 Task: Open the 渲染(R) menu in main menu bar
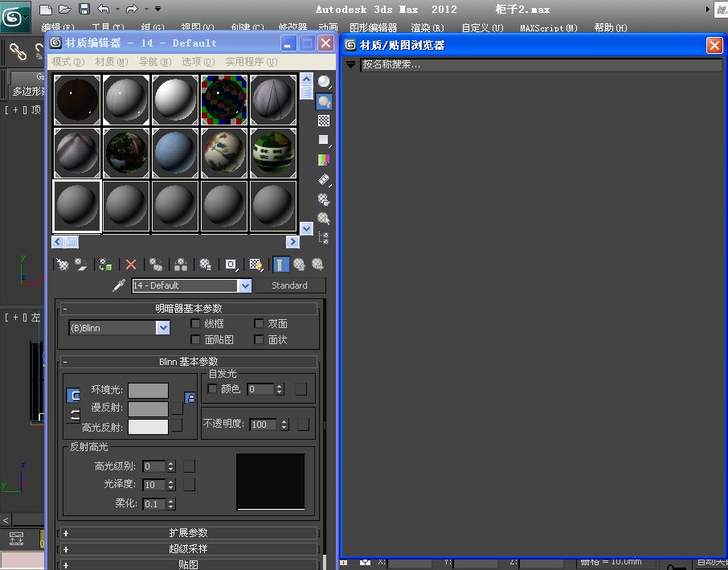pyautogui.click(x=427, y=28)
